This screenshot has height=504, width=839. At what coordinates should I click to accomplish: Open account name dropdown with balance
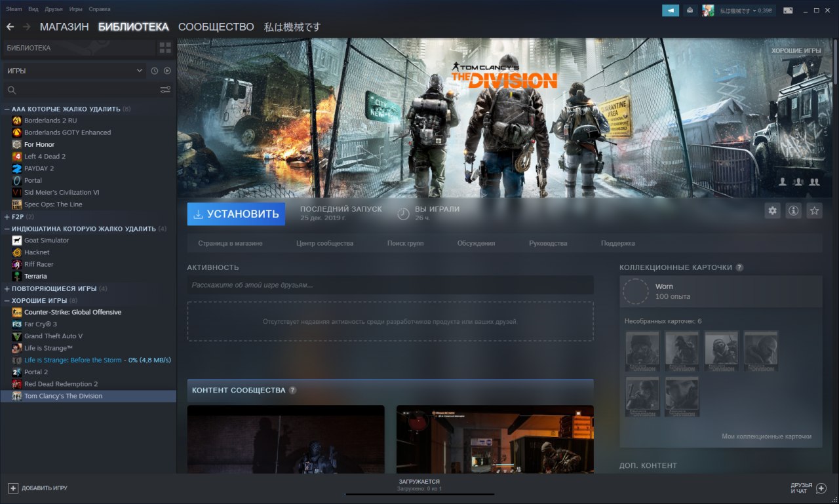tap(746, 10)
